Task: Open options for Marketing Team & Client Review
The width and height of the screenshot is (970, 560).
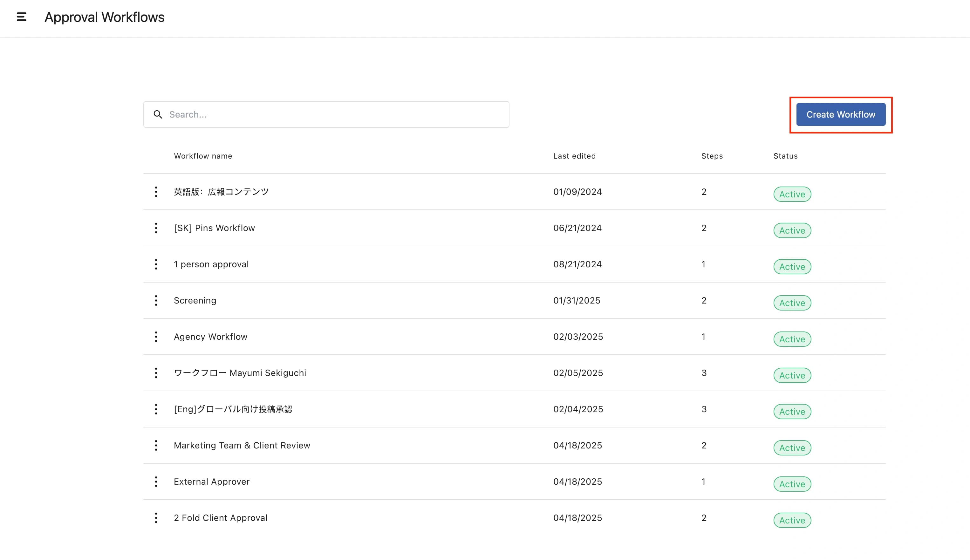Action: (x=156, y=445)
